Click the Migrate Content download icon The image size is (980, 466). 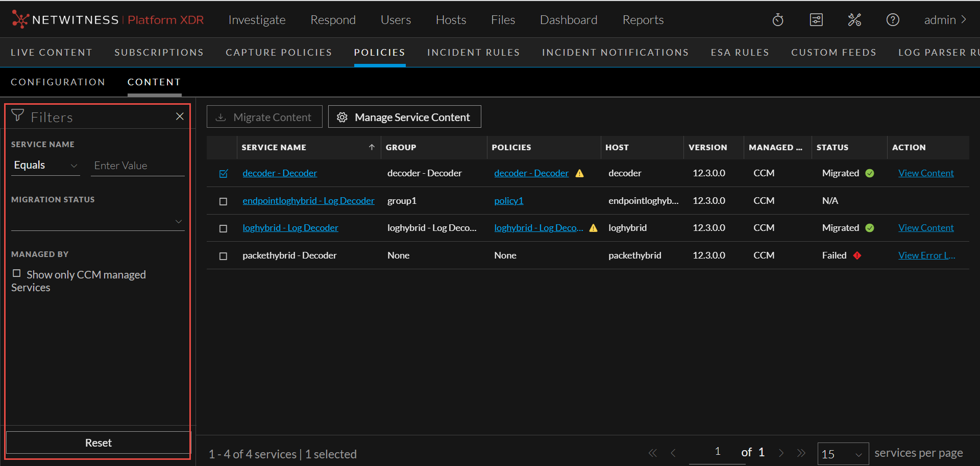click(x=220, y=116)
